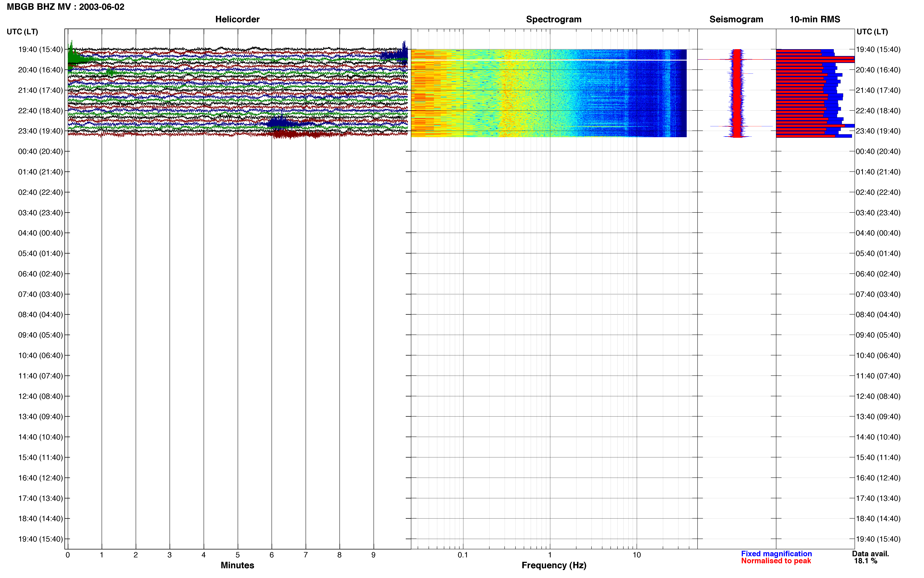Click the Frequency (Hz) axis label
Viewport: 924px width, 578px height.
point(554,565)
